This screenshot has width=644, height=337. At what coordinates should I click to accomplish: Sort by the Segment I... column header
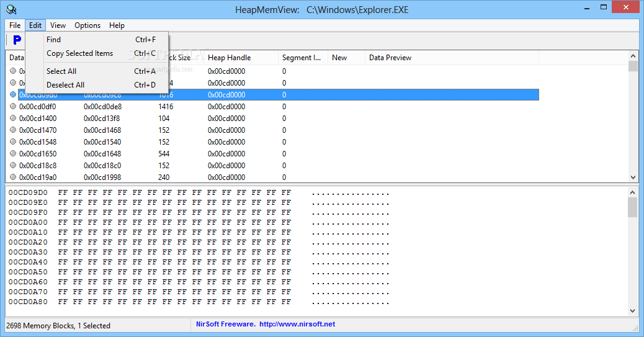303,58
